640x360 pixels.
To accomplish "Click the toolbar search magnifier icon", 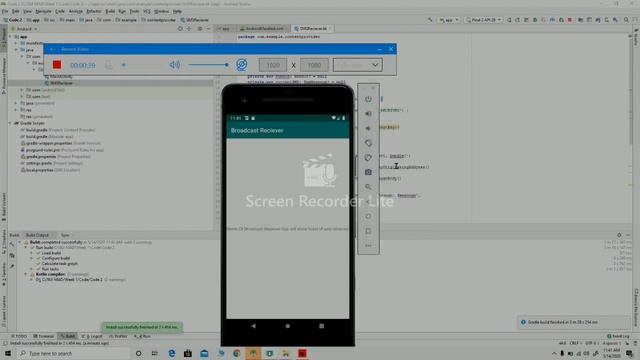I will 626,20.
